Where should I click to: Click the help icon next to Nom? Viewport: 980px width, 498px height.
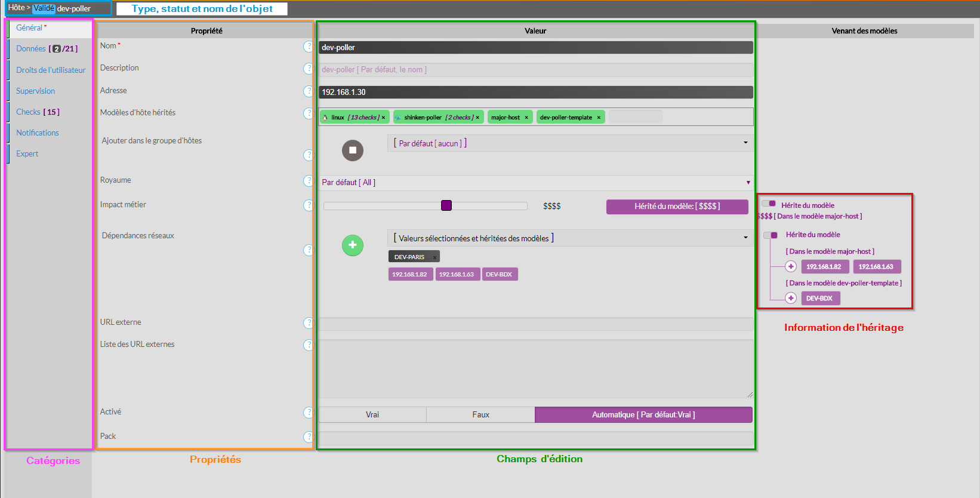point(308,47)
